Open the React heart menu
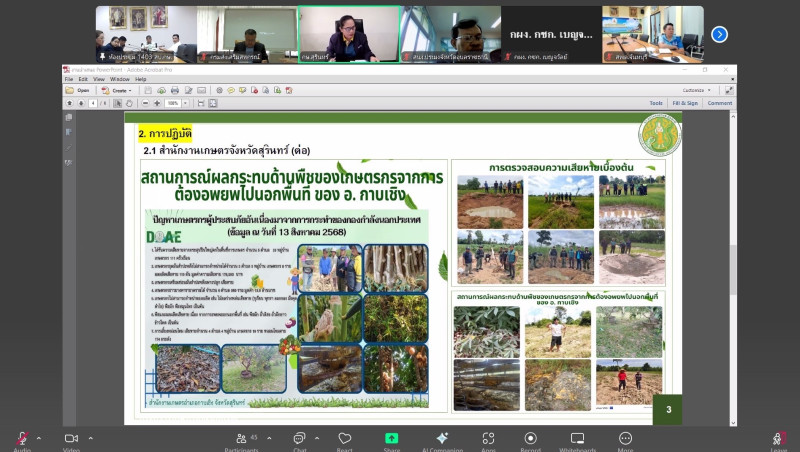This screenshot has width=800, height=452. tap(345, 439)
